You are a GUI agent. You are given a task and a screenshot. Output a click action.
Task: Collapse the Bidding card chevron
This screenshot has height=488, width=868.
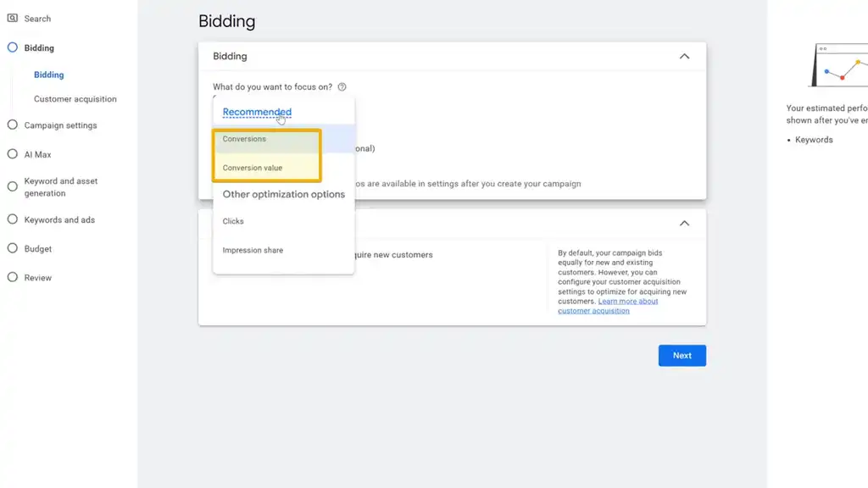click(684, 57)
